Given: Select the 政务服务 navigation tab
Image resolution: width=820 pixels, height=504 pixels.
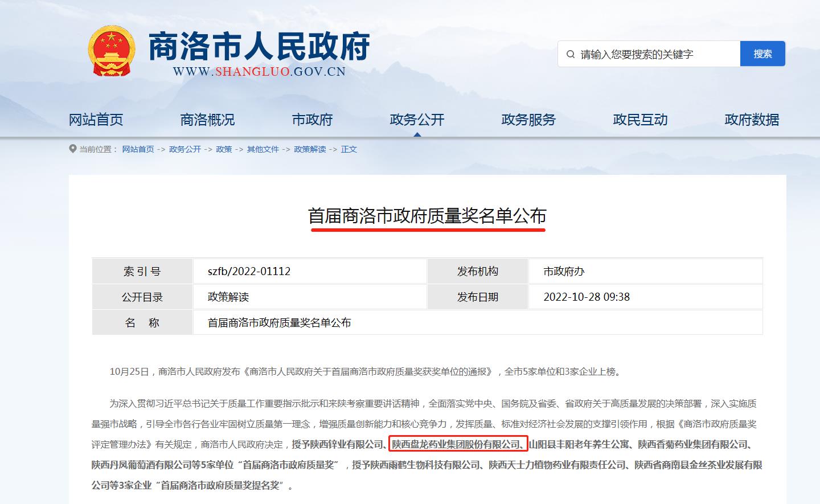Looking at the screenshot, I should tap(528, 120).
